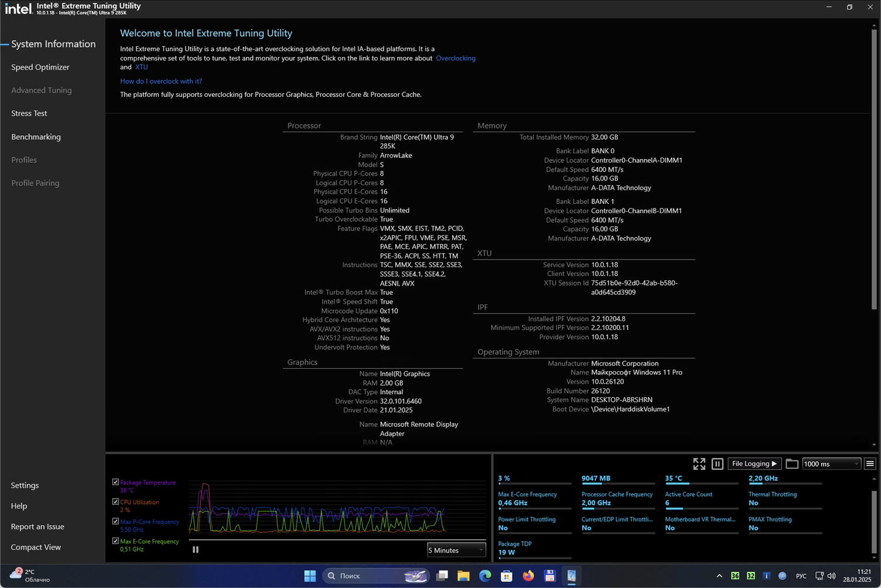Click the tray icon showing 36
Image resolution: width=881 pixels, height=588 pixels.
735,576
